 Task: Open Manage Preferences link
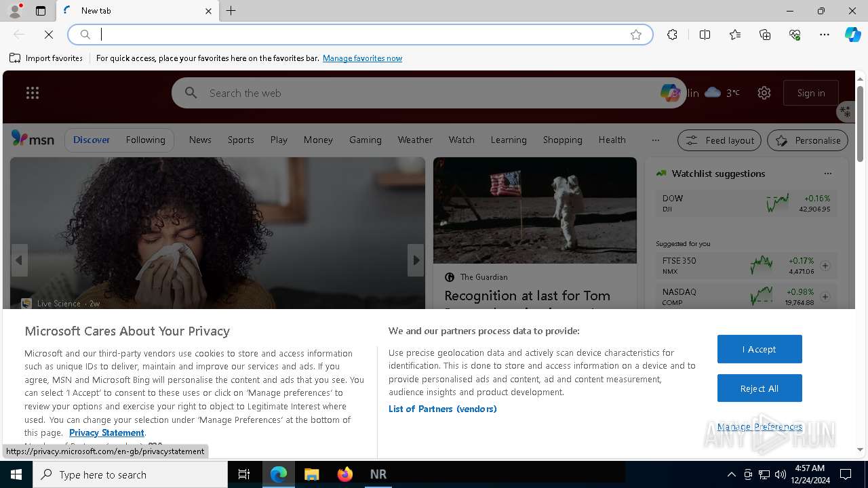tap(759, 426)
